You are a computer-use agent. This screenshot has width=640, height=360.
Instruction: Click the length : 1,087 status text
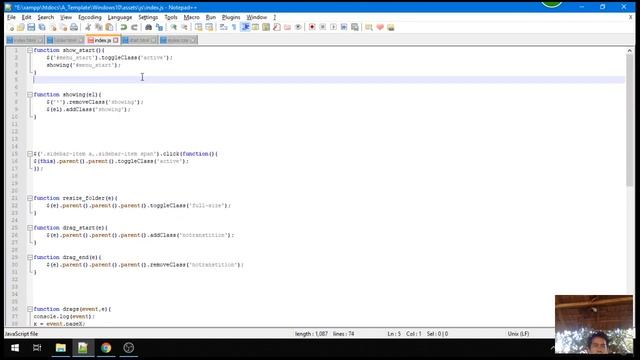pos(311,334)
